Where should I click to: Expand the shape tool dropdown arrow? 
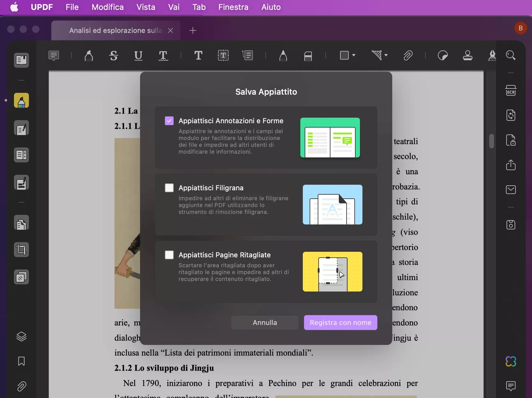pyautogui.click(x=354, y=55)
